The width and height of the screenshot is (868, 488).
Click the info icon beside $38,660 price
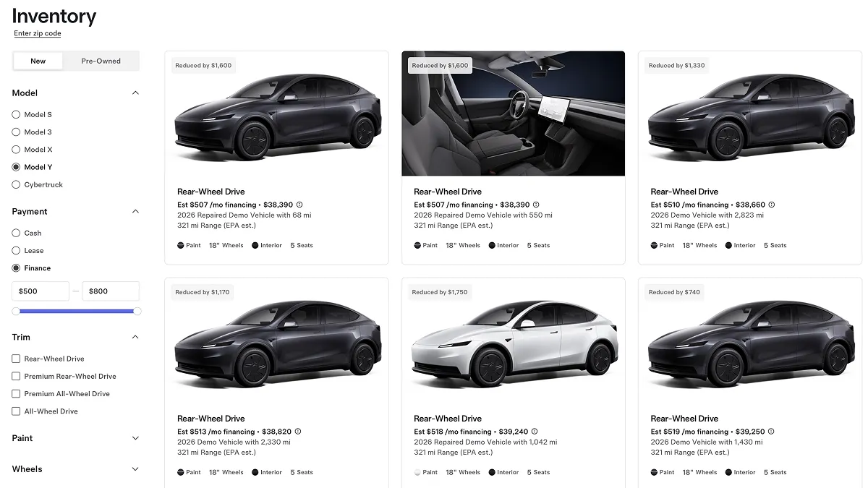pos(771,205)
